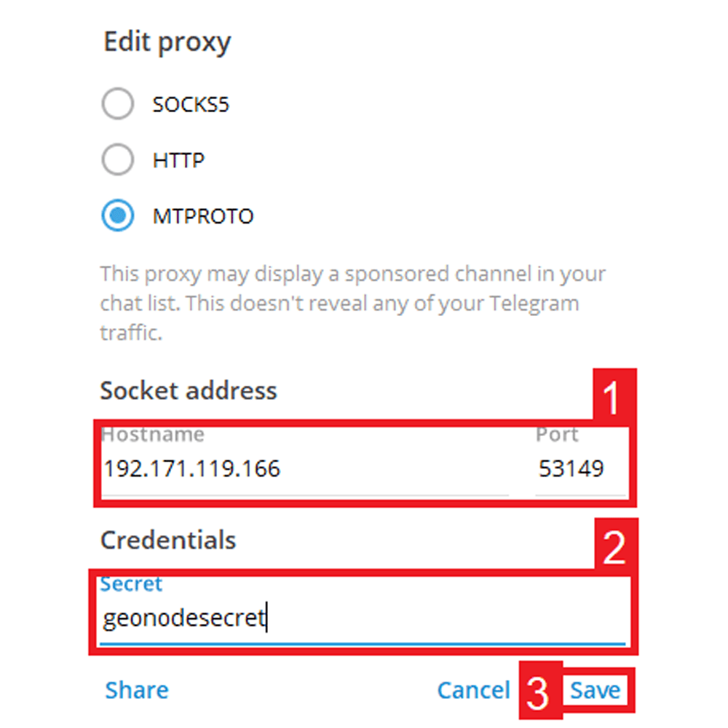Click the Socket address heading
The width and height of the screenshot is (728, 728).
point(189,391)
